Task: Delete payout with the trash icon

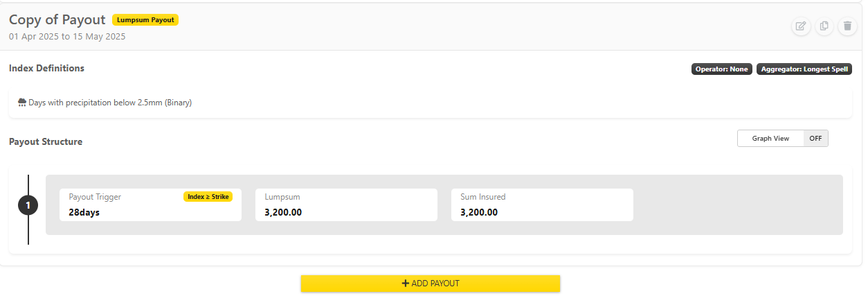Action: click(x=847, y=26)
